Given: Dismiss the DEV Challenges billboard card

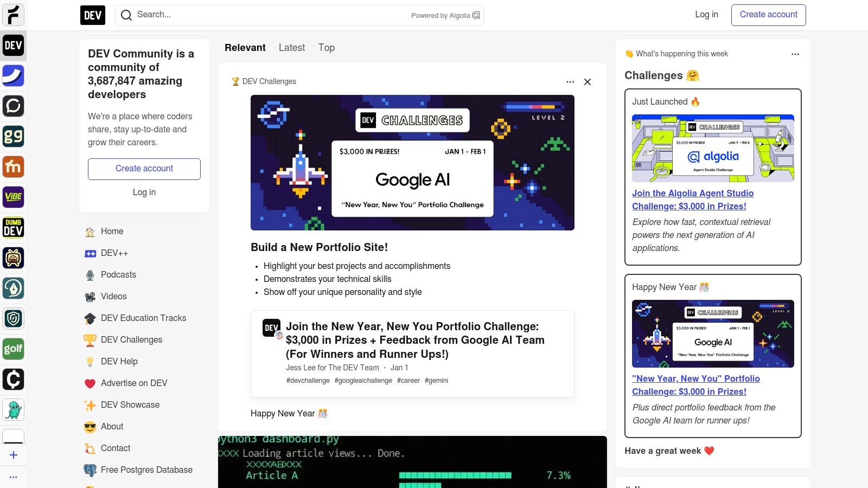Looking at the screenshot, I should click(x=588, y=82).
